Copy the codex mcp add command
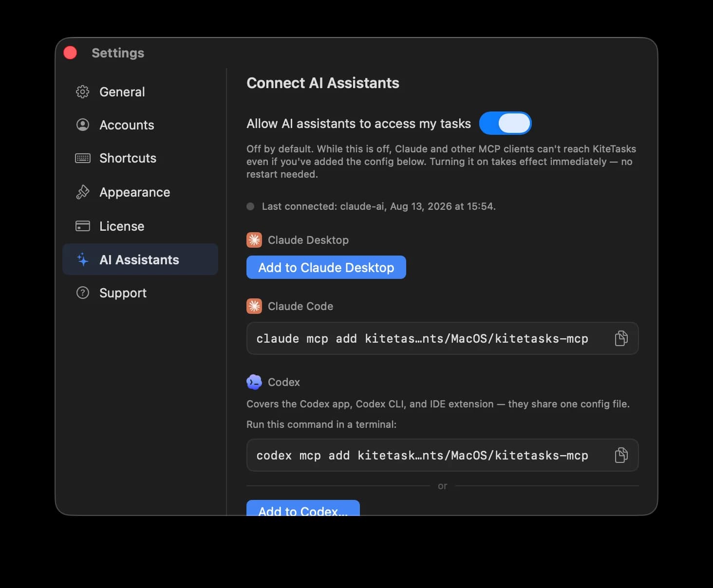 621,455
